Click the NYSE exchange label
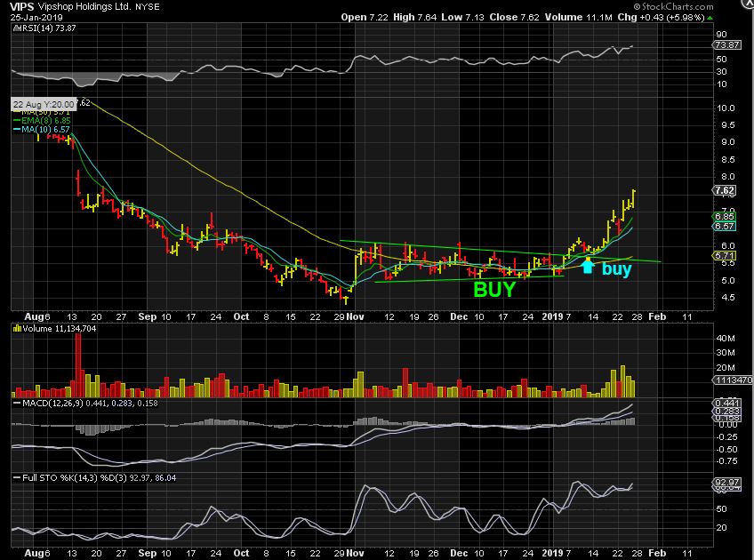This screenshot has width=754, height=560. pos(147,7)
